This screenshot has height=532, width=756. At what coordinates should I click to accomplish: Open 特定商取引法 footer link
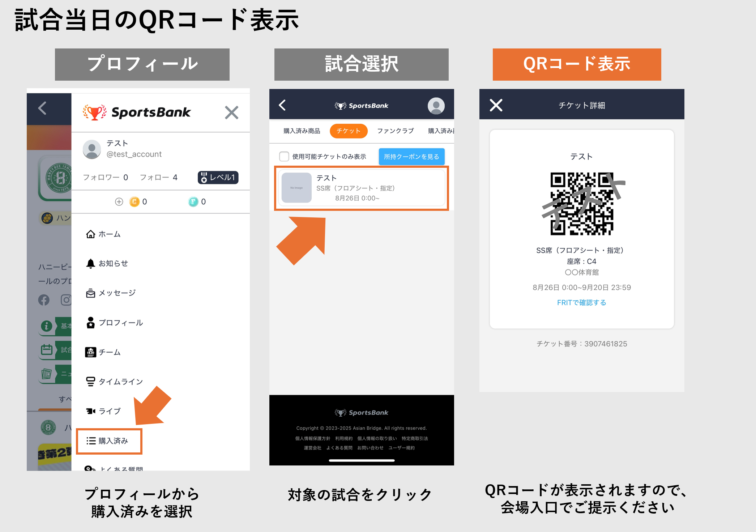415,438
